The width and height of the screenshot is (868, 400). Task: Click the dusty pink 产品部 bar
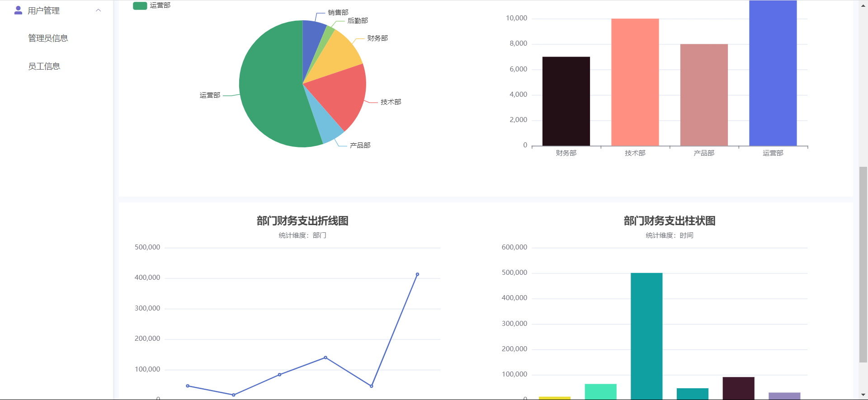(x=704, y=95)
